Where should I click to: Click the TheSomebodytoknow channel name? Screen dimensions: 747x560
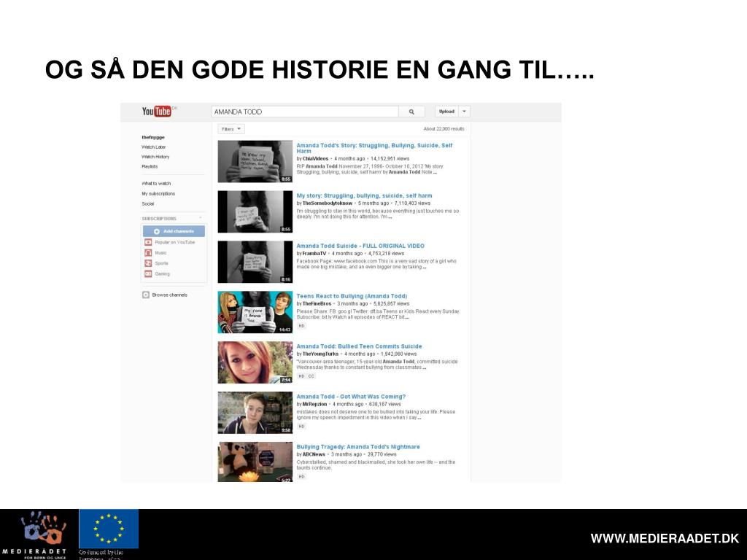328,203
